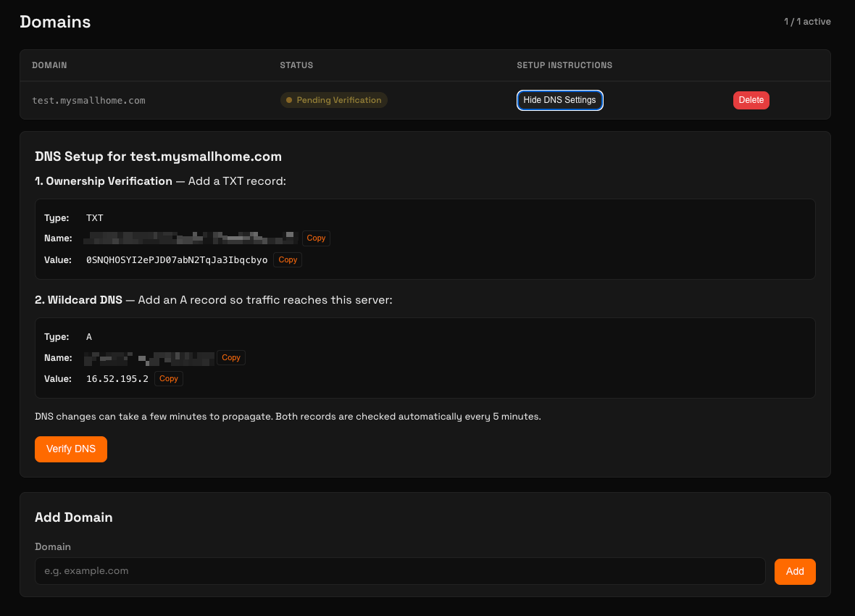
Task: Click the "1 / 1 active" counter
Action: [807, 22]
